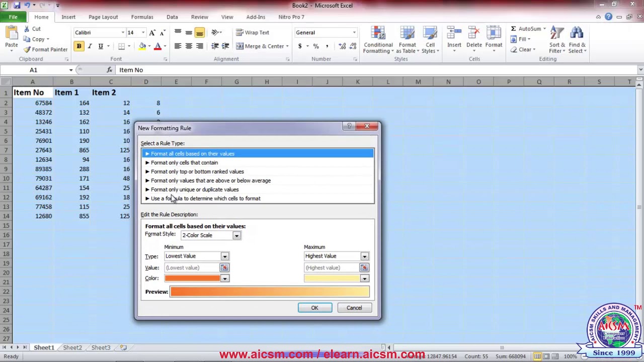The height and width of the screenshot is (362, 644).
Task: Click the Increase Font Size icon
Action: click(x=152, y=33)
